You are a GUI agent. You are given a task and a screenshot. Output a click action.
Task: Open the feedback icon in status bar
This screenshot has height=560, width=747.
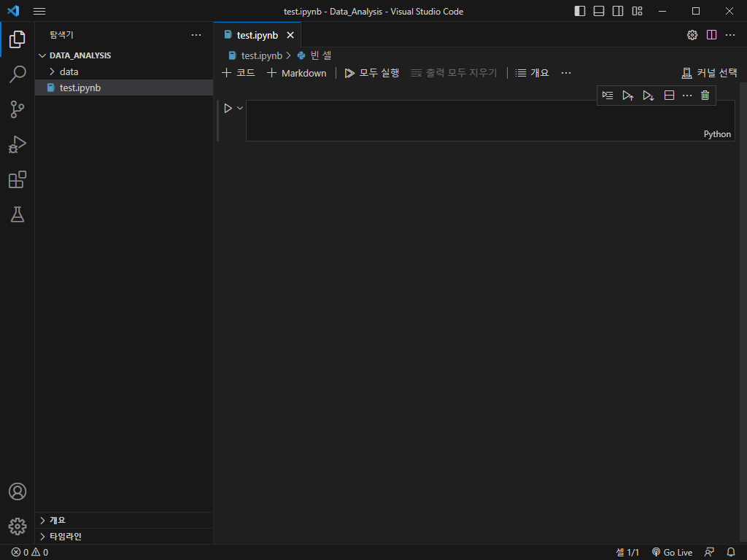(x=709, y=553)
